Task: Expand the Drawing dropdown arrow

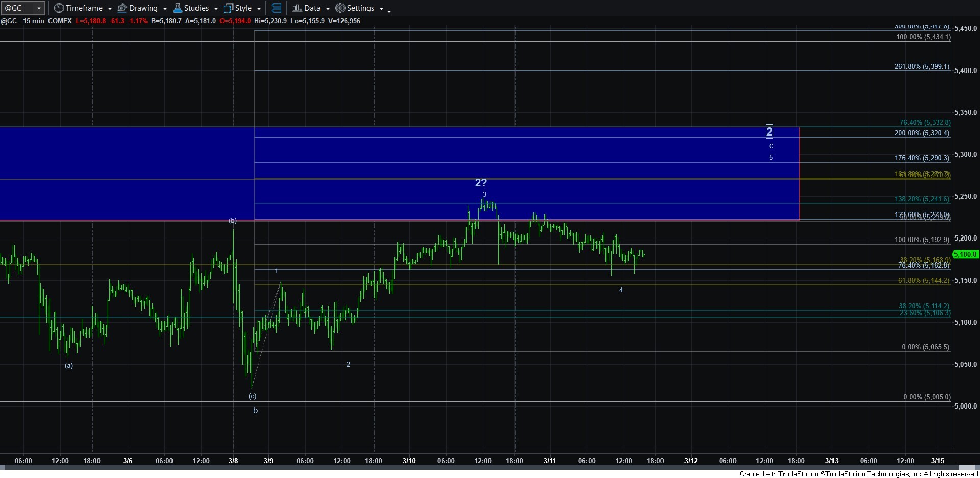Action: point(165,9)
